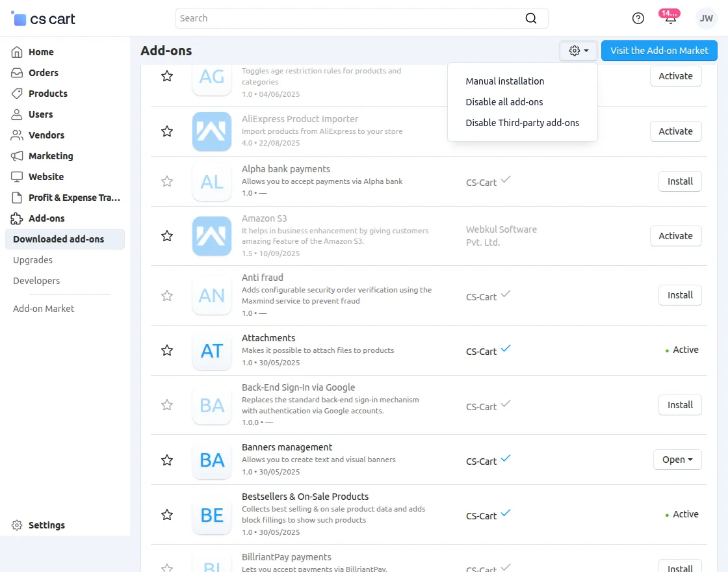Click Visit the Add-on Market button

659,51
